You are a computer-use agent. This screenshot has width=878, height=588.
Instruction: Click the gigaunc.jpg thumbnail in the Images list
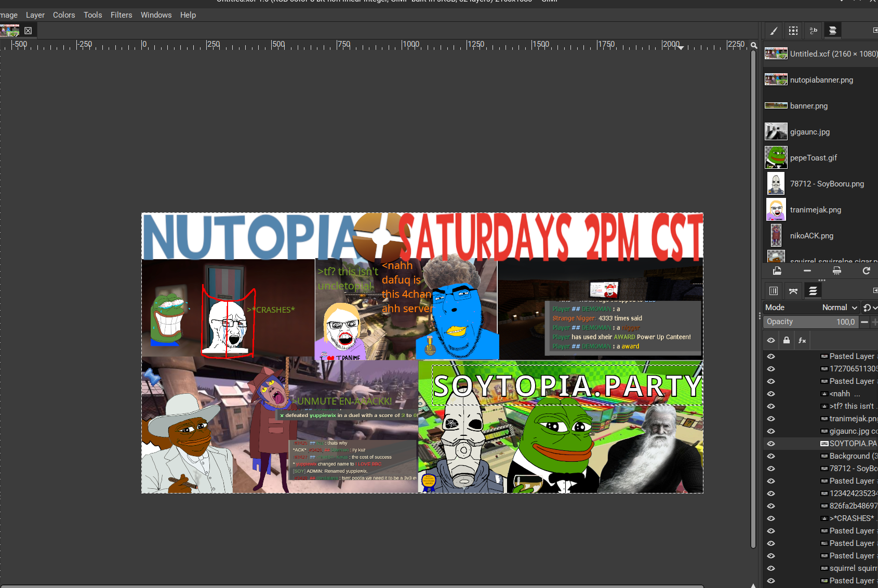(x=776, y=131)
